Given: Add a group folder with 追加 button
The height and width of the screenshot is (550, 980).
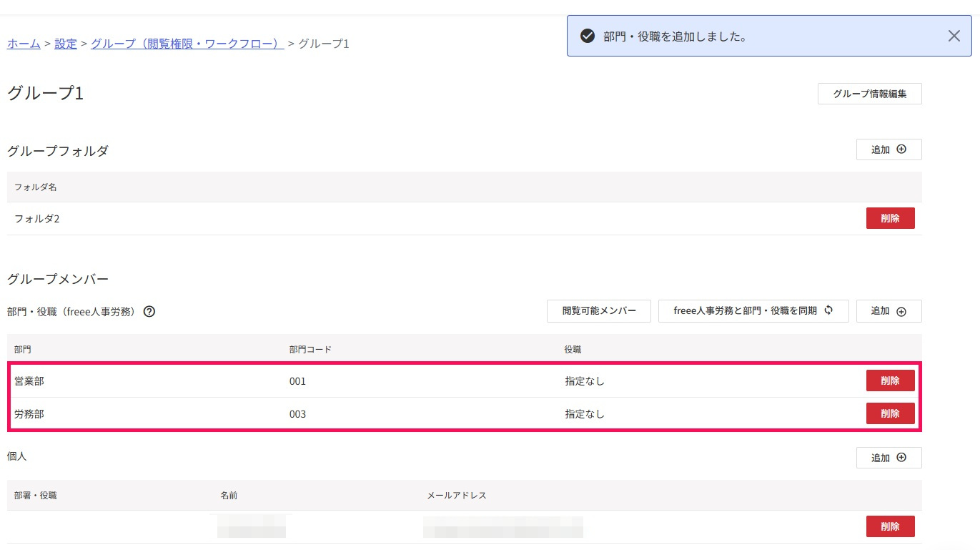Looking at the screenshot, I should pos(889,149).
